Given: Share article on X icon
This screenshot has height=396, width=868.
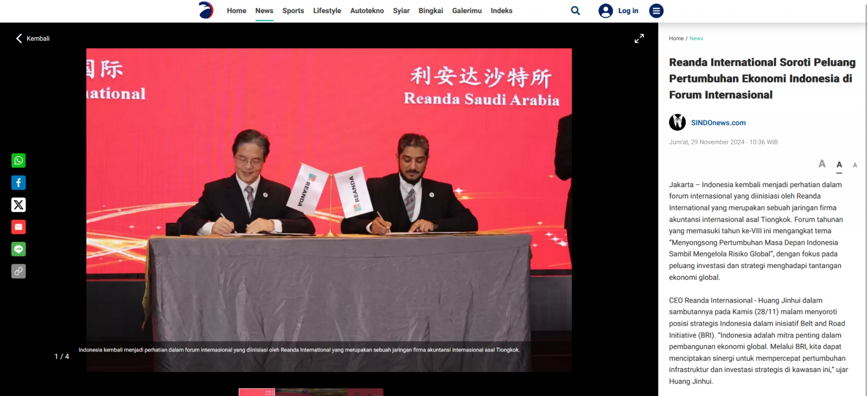Looking at the screenshot, I should point(18,205).
